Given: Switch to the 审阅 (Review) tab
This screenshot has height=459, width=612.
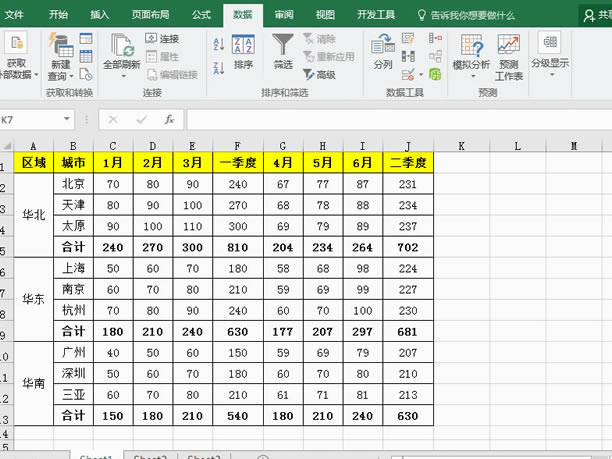Looking at the screenshot, I should click(x=284, y=15).
